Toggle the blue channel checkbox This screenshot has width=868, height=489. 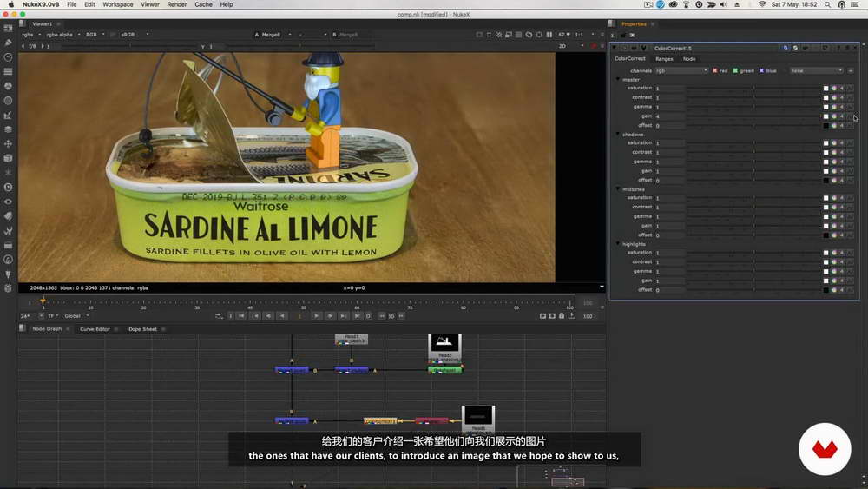(762, 71)
